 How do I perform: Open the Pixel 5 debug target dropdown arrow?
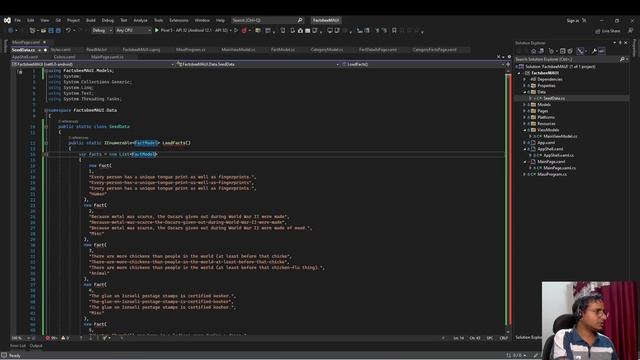tap(231, 30)
